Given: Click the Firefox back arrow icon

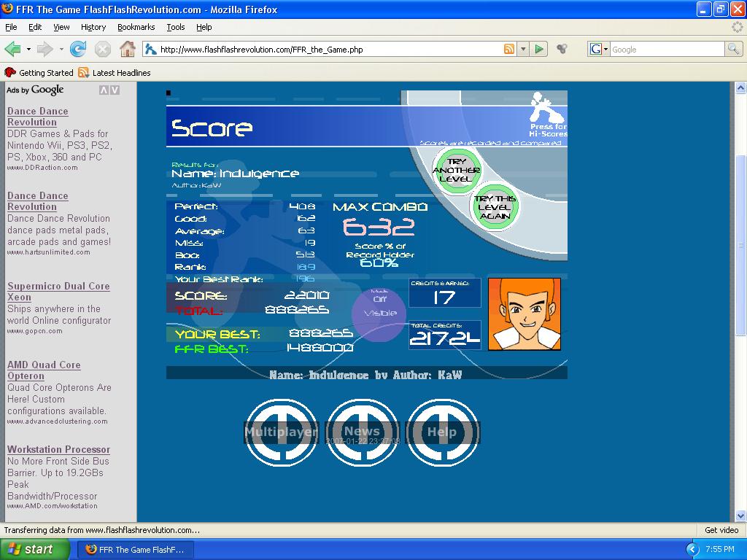Looking at the screenshot, I should pos(13,49).
